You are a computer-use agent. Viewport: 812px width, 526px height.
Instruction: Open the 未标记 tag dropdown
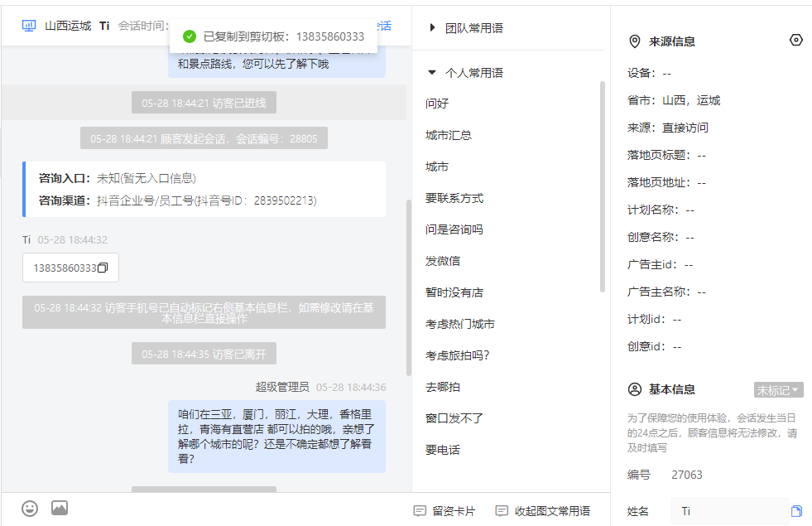[x=778, y=389]
